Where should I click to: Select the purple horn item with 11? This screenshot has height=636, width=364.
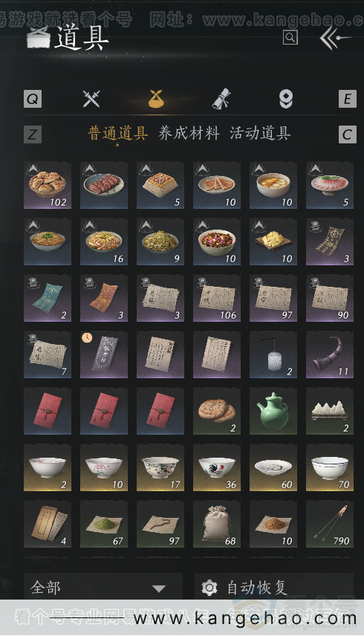tap(330, 354)
